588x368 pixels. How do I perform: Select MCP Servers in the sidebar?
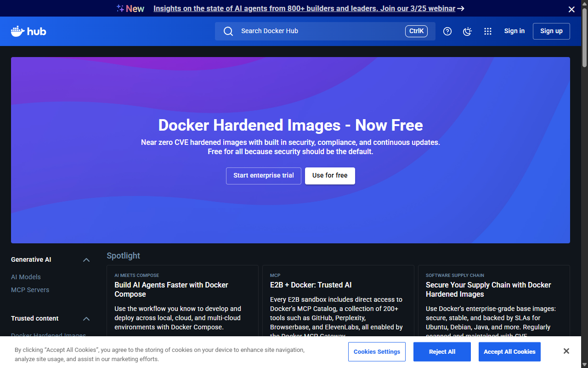coord(30,290)
